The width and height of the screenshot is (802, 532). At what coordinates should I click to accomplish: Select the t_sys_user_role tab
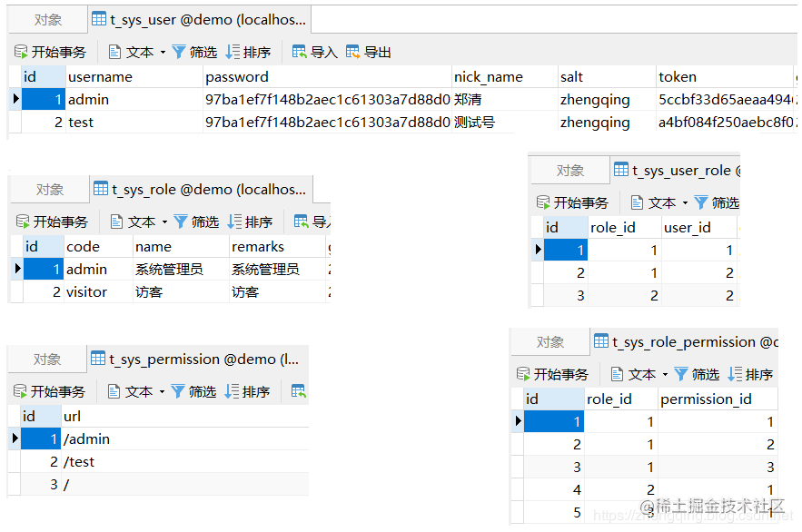676,170
